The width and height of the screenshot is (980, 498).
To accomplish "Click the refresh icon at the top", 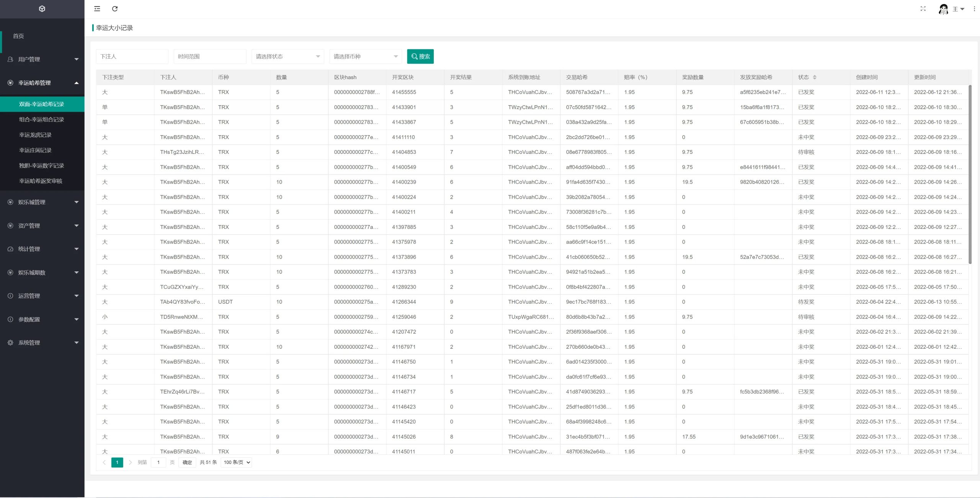I will tap(114, 9).
